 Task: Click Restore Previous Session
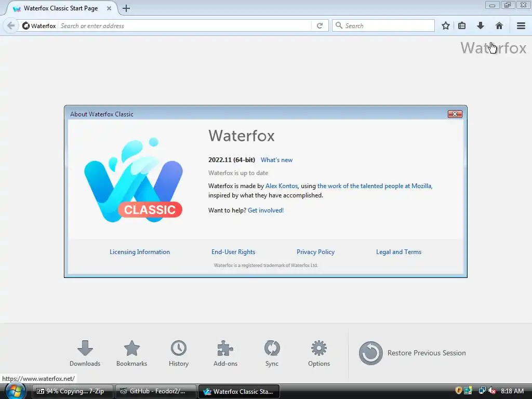[412, 353]
